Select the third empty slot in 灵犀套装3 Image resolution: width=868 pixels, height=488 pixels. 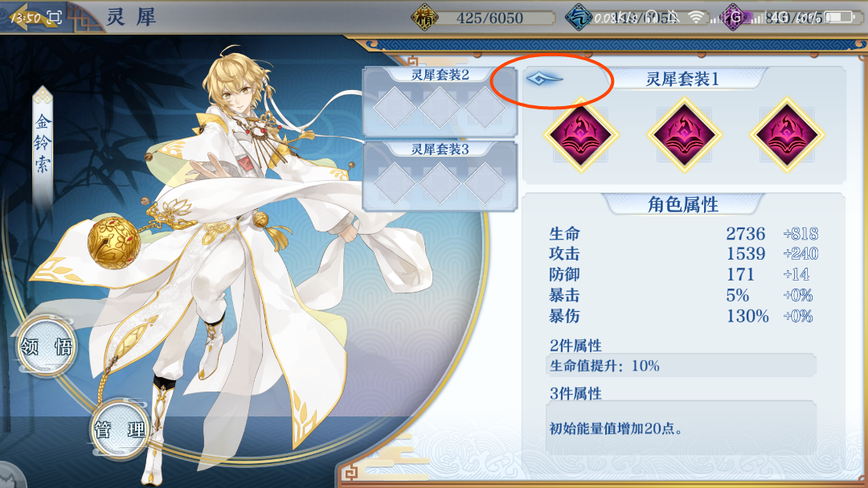pos(485,182)
